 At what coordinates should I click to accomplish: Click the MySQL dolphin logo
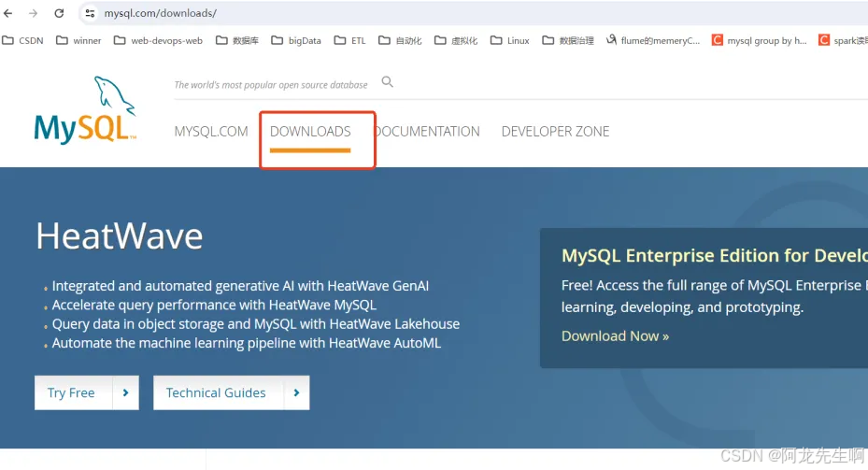[x=85, y=111]
